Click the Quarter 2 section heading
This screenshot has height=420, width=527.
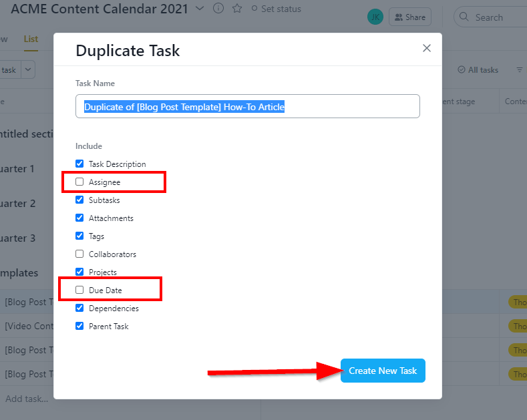coord(17,204)
